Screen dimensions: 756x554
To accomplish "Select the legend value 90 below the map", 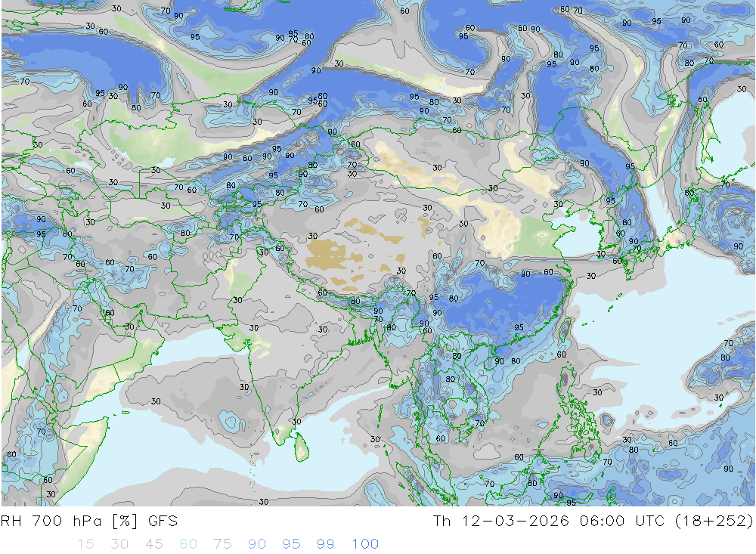I will 257,544.
